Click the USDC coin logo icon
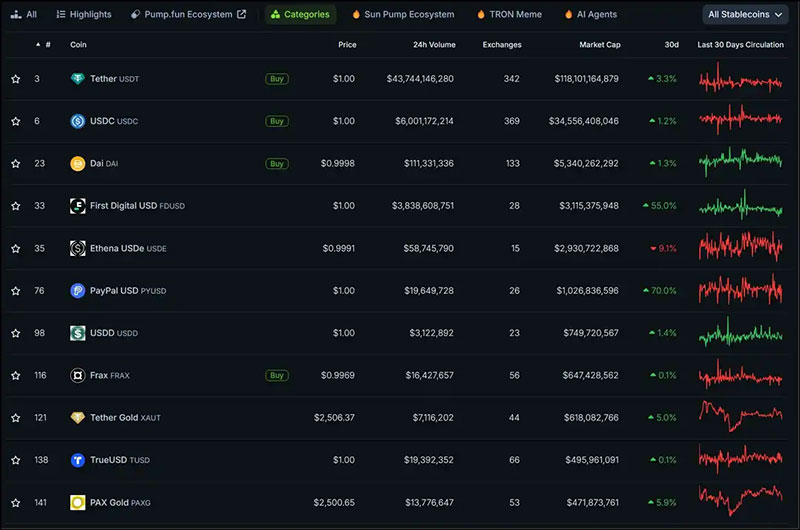 click(77, 121)
